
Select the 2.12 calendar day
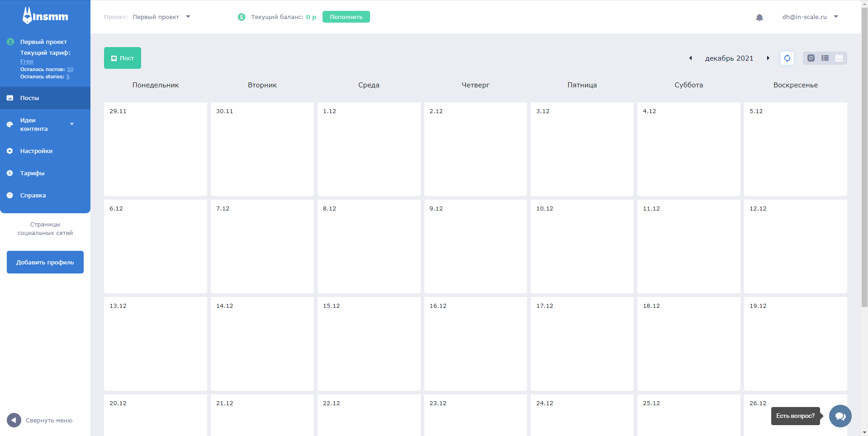tap(475, 149)
